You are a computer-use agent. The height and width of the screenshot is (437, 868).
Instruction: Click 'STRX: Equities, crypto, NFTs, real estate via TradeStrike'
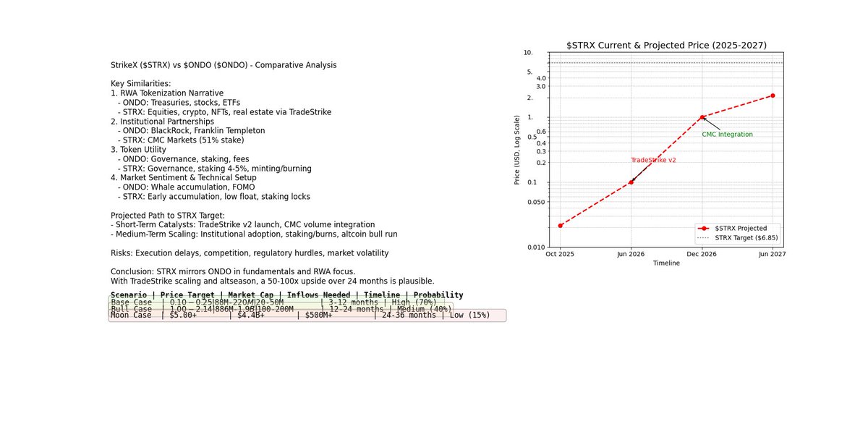coord(224,112)
